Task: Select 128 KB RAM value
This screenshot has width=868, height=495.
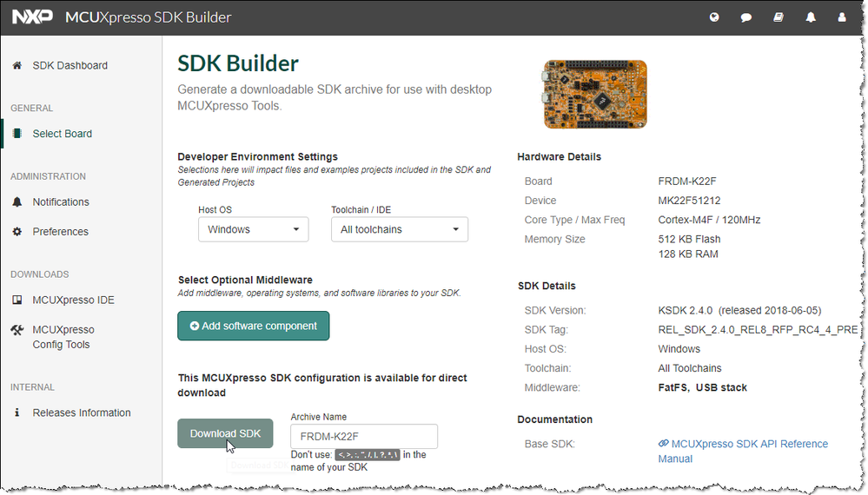Action: click(x=688, y=254)
